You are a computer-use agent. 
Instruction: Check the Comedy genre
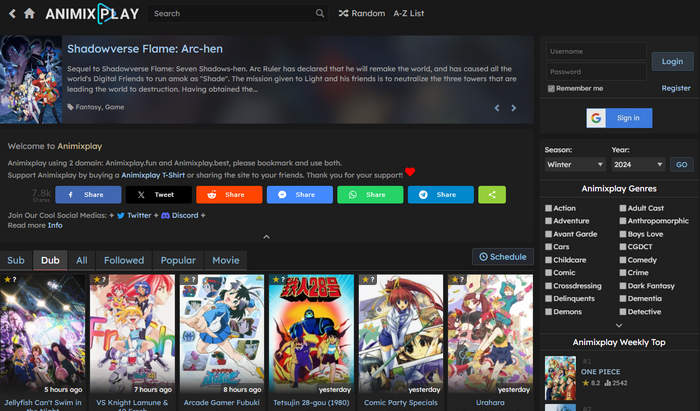[x=623, y=260]
